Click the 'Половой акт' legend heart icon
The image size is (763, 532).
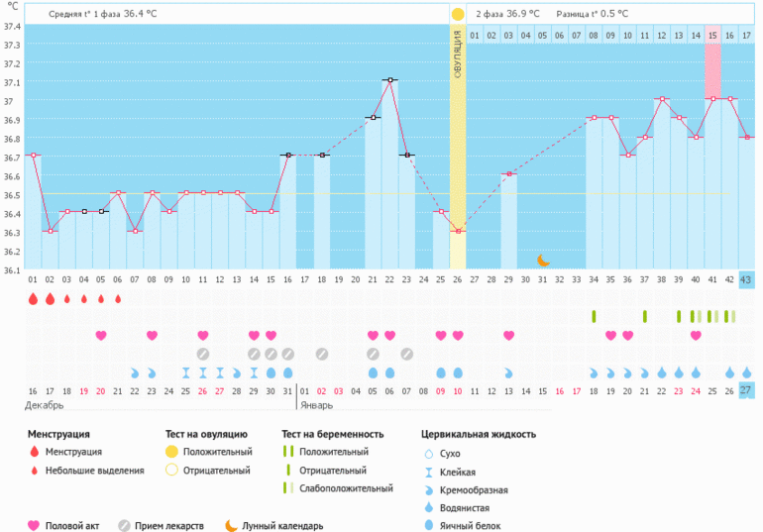tap(34, 526)
